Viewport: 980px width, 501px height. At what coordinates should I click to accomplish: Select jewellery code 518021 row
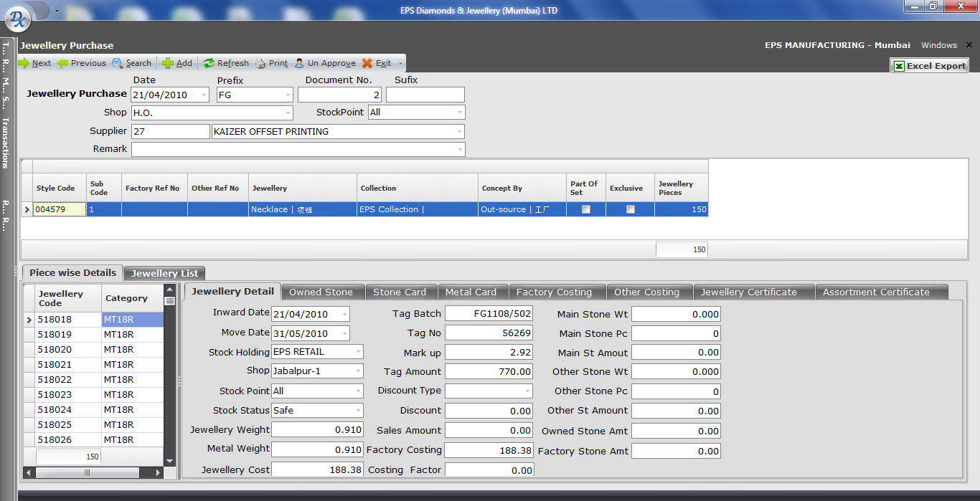tap(94, 365)
